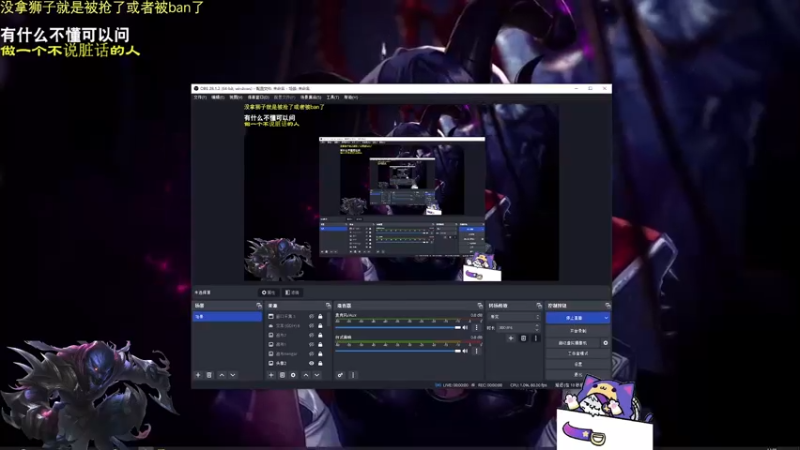
Task: Open Settings button in Controls panel
Action: (x=578, y=364)
